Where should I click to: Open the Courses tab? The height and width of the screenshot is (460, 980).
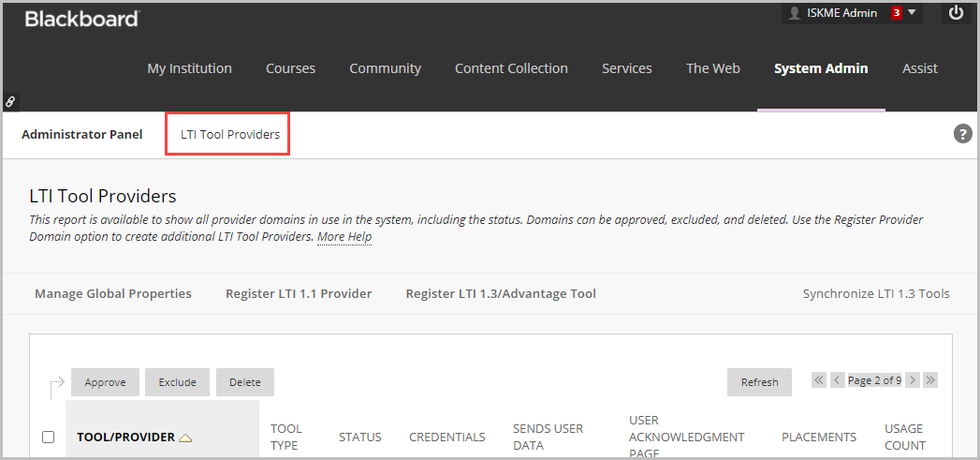click(290, 68)
